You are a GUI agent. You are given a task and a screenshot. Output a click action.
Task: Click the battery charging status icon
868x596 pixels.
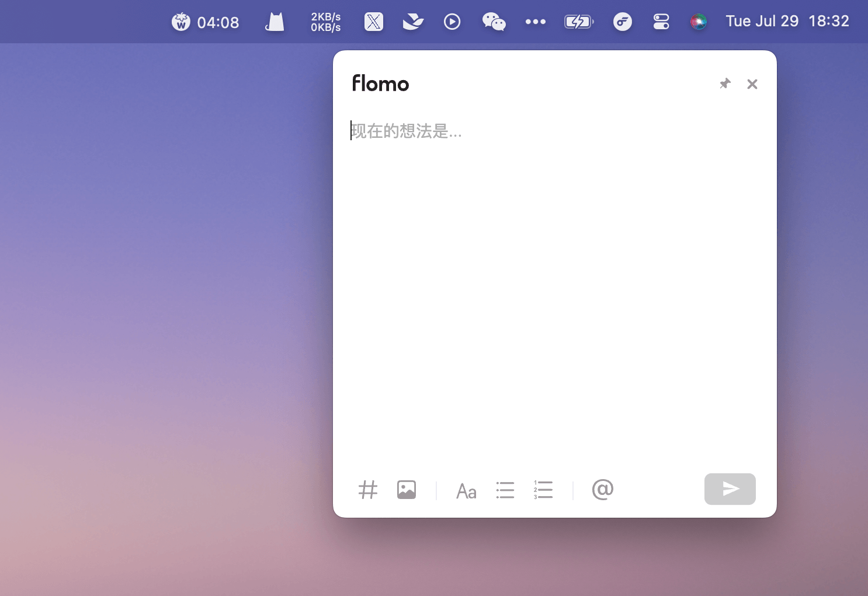(578, 22)
